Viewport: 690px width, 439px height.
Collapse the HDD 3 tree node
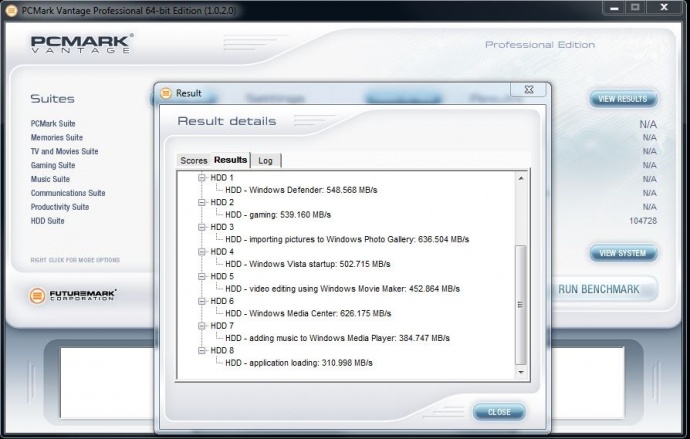tap(202, 227)
